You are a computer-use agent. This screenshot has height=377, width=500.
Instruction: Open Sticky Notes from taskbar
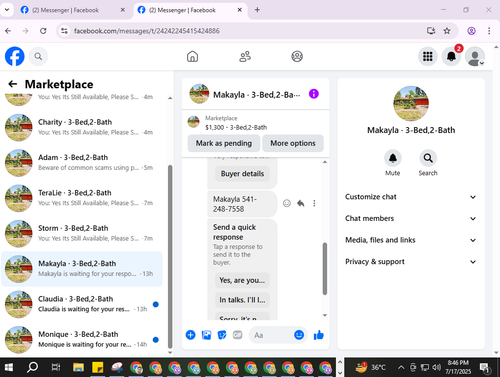coord(98,367)
